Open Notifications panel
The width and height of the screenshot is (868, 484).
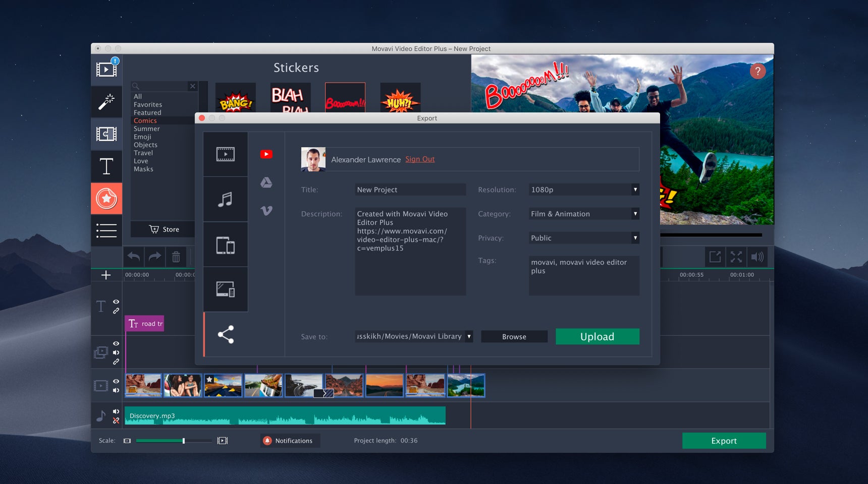pos(290,441)
